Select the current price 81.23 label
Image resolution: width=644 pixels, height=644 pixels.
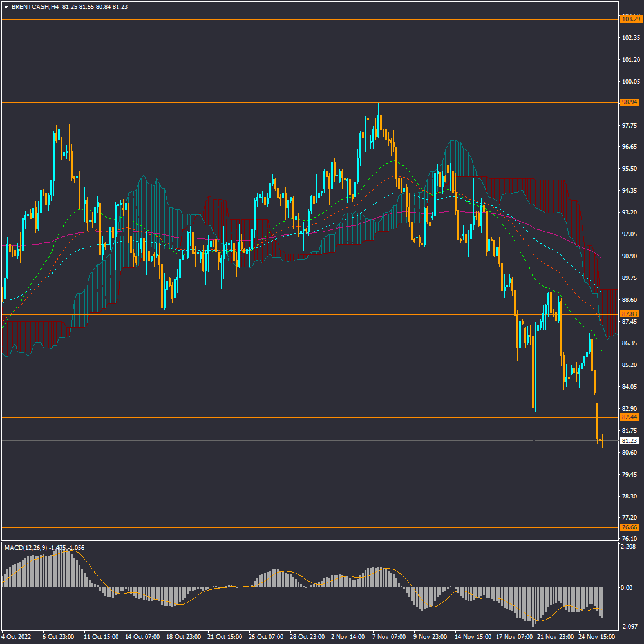[629, 441]
